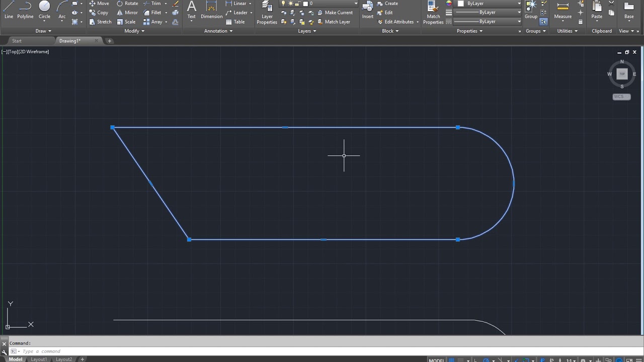
Task: Toggle ortho mode in status bar
Action: click(x=475, y=359)
